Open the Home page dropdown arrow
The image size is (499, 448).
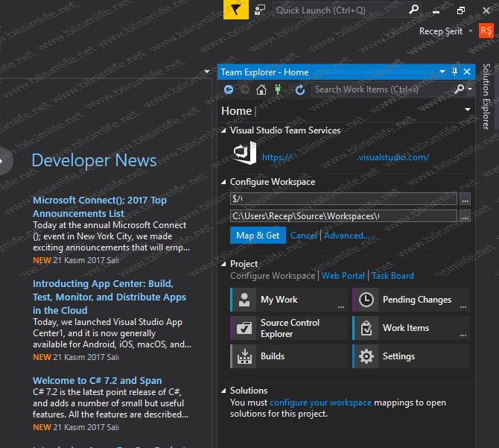(x=468, y=110)
